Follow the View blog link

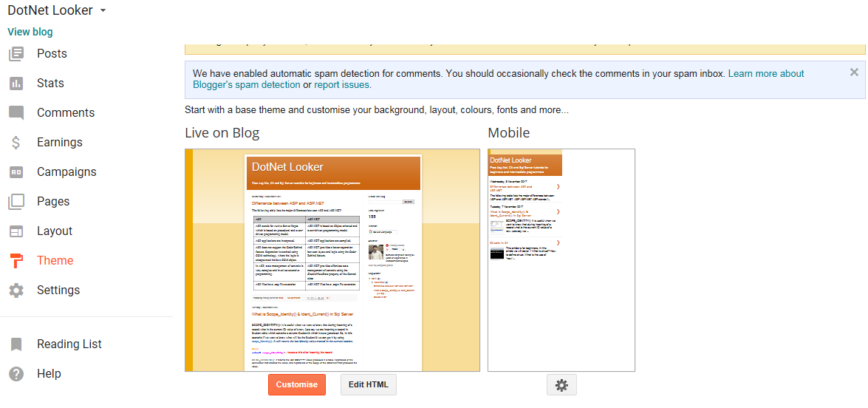[x=30, y=32]
